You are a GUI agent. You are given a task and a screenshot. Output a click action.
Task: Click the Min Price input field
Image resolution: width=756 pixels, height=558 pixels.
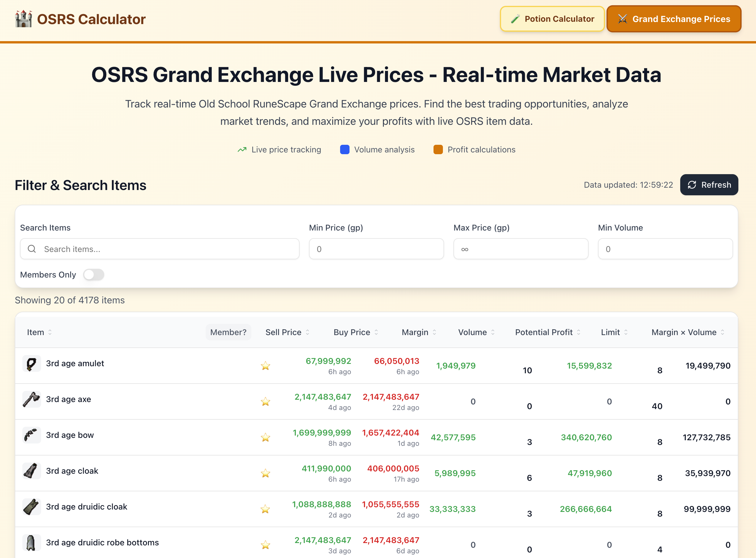coord(376,249)
